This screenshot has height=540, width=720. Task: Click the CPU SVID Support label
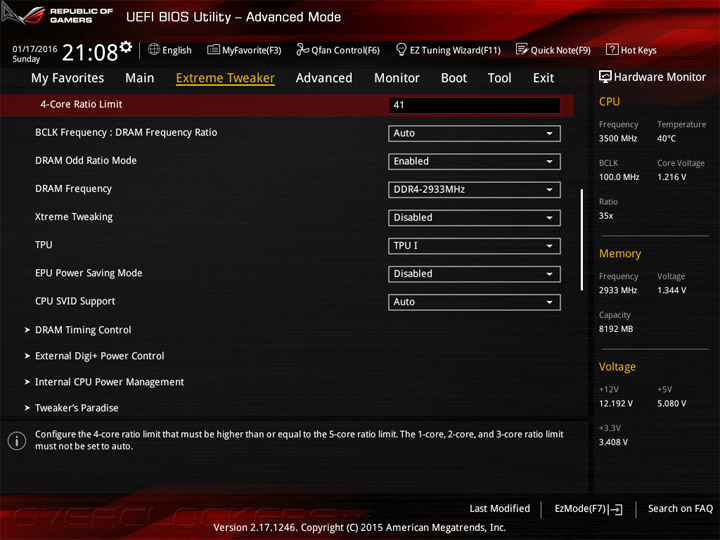pyautogui.click(x=75, y=301)
